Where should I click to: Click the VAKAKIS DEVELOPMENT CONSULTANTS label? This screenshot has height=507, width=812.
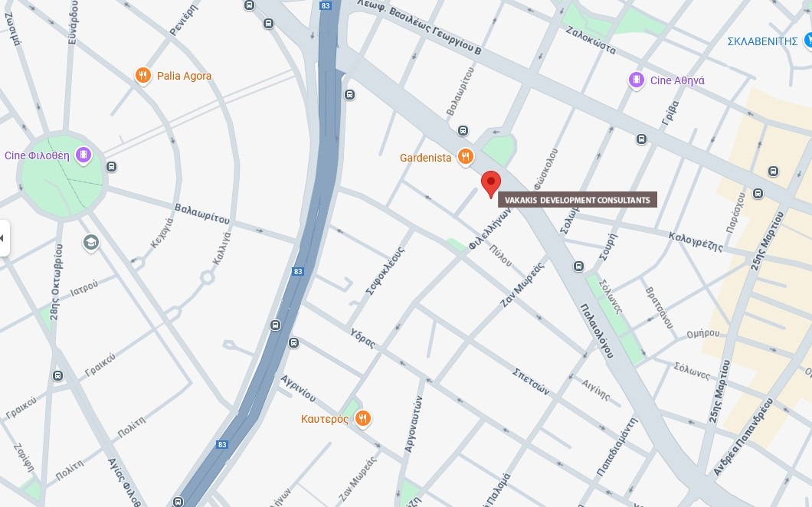[578, 200]
